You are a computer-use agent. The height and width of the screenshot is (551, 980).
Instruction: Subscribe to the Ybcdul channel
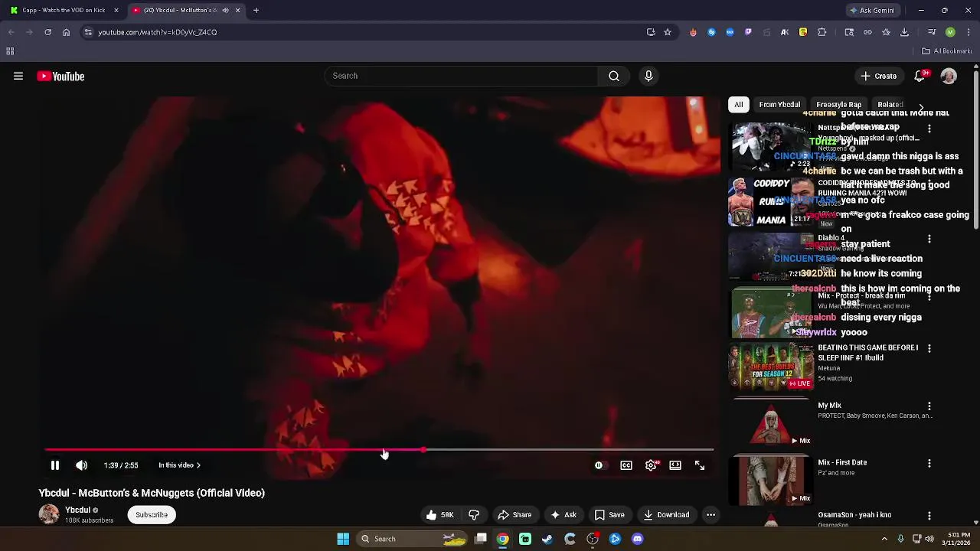click(x=152, y=515)
